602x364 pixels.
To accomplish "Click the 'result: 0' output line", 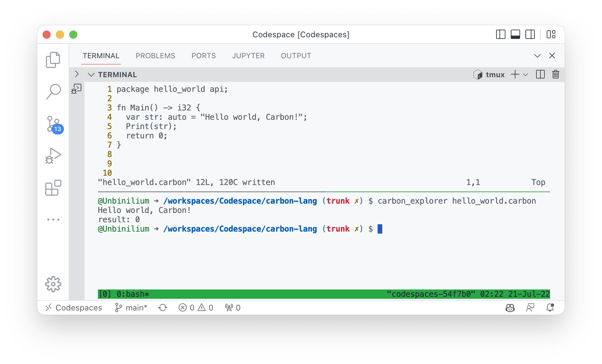I will pyautogui.click(x=119, y=220).
